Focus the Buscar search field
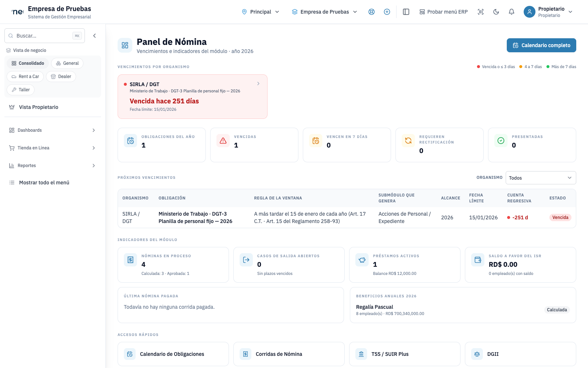The height and width of the screenshot is (368, 588). [x=44, y=36]
